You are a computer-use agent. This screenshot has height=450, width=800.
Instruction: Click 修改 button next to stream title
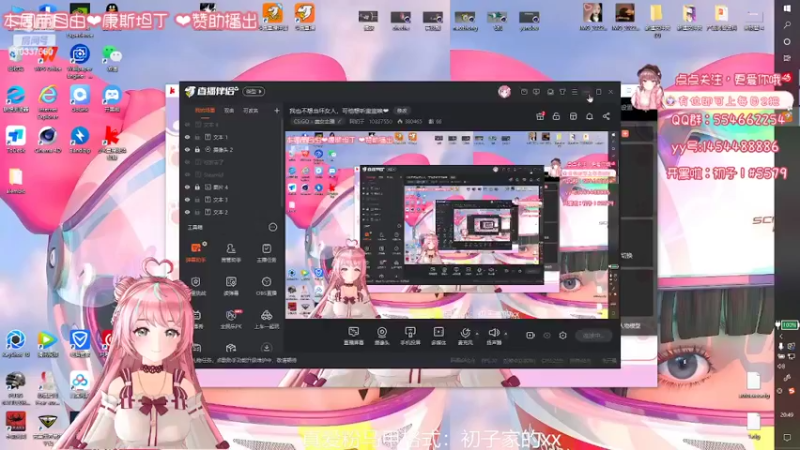pyautogui.click(x=402, y=110)
